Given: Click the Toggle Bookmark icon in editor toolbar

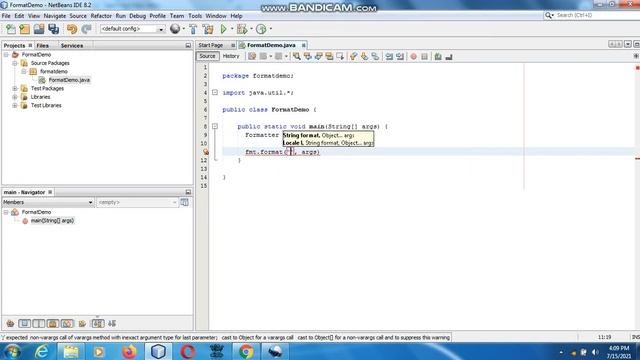Looking at the screenshot, I should pos(375,56).
